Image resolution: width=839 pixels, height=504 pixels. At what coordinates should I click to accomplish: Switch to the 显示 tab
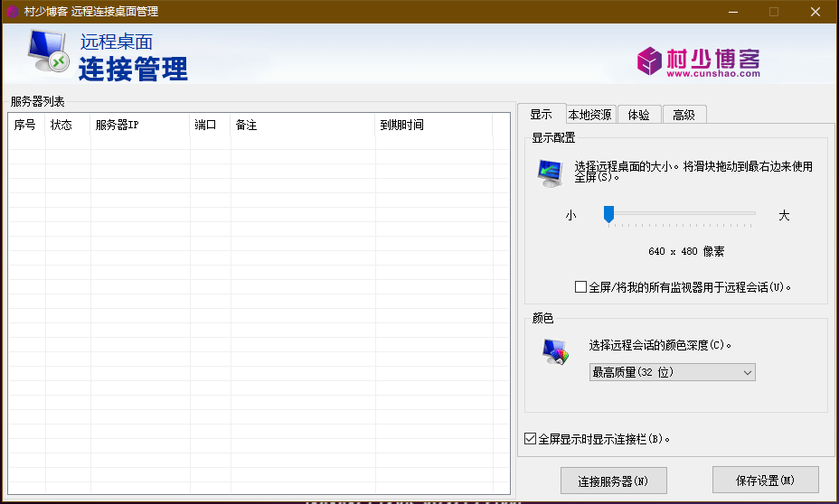(541, 115)
